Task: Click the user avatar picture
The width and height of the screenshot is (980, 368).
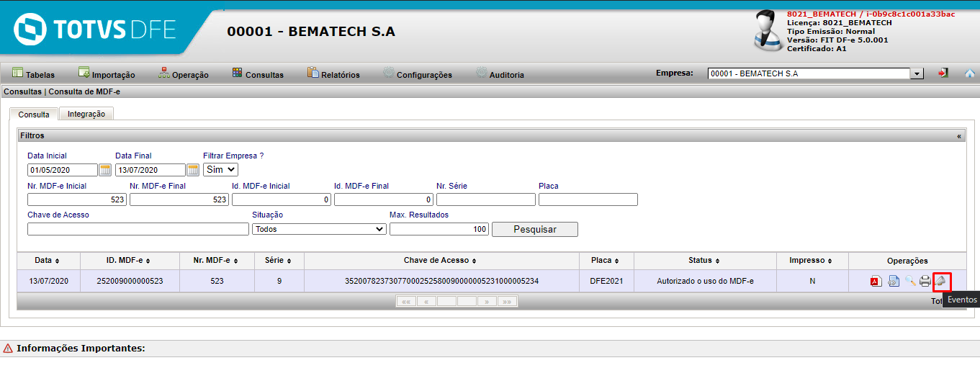Action: [x=769, y=31]
